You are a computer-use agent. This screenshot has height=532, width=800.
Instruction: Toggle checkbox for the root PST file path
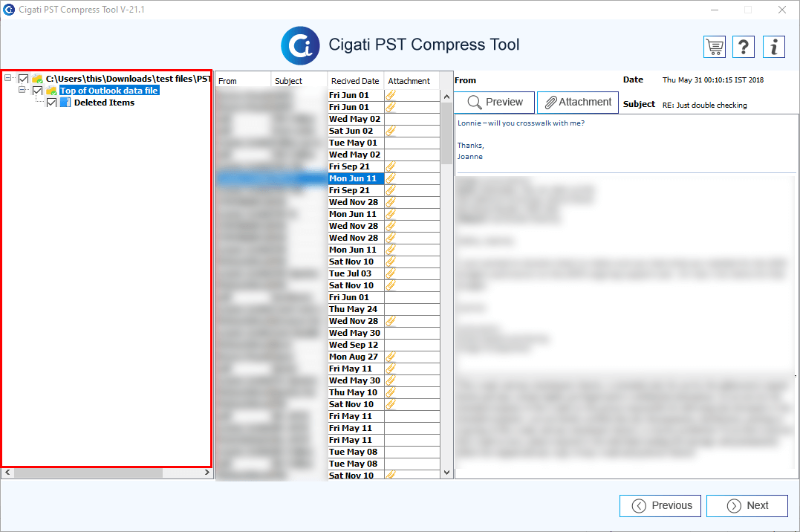pos(24,79)
